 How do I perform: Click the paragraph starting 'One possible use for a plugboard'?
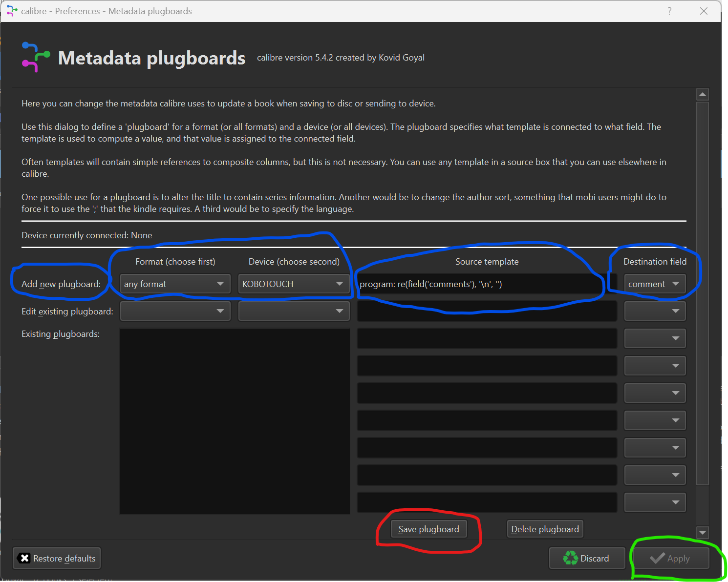[344, 203]
